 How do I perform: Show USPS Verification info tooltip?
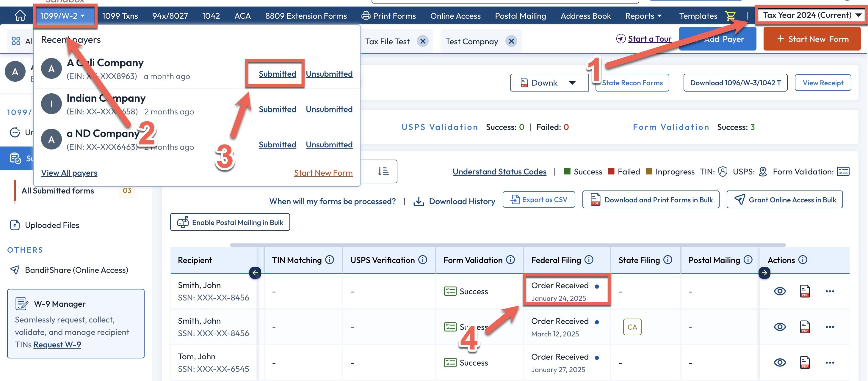(422, 260)
